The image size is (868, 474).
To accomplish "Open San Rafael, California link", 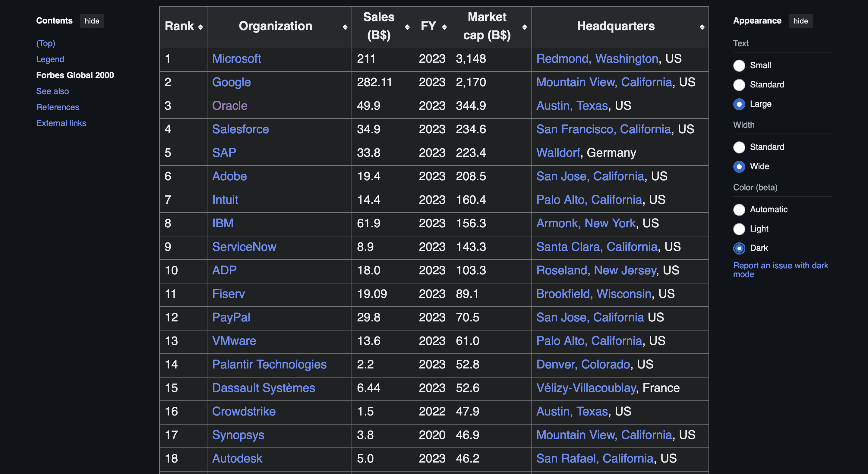I will (x=595, y=459).
